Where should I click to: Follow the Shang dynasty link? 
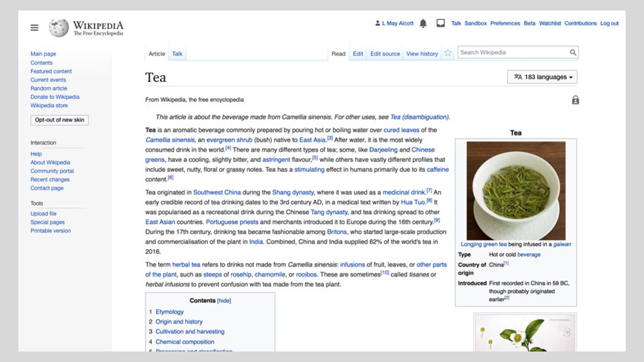click(293, 192)
